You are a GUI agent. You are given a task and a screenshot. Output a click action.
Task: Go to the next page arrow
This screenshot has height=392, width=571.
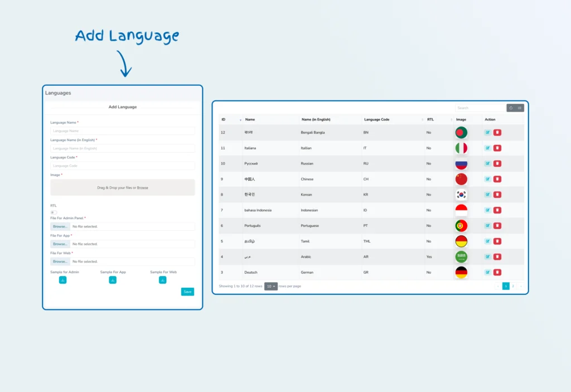coord(521,286)
